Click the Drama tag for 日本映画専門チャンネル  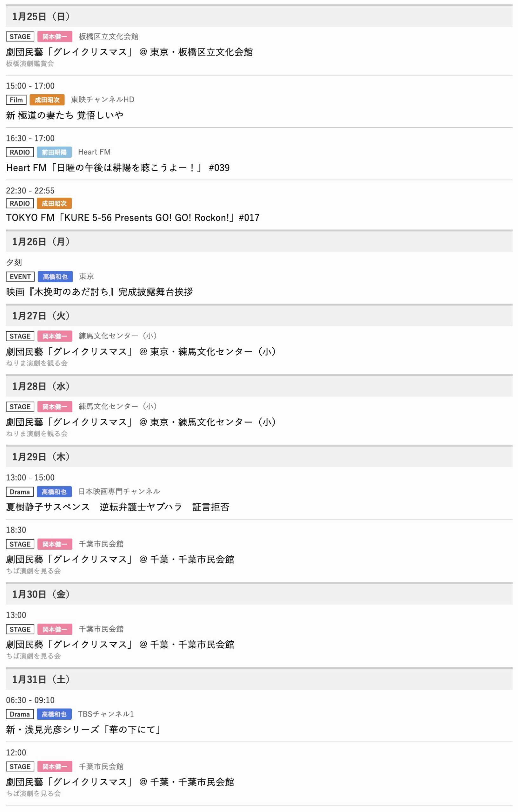click(x=20, y=492)
